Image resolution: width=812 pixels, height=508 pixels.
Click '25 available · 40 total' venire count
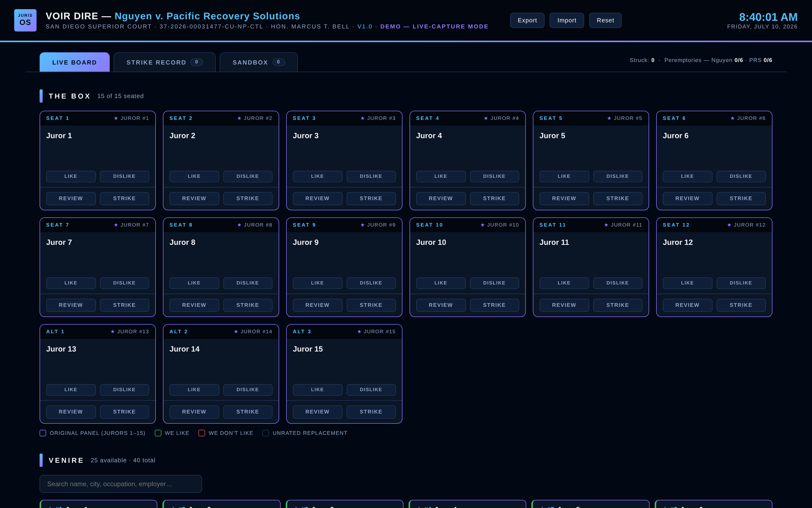pyautogui.click(x=123, y=460)
